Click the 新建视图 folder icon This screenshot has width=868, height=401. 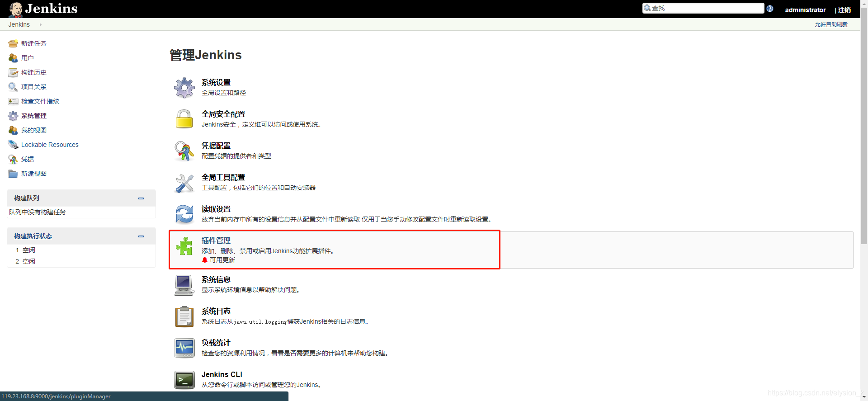click(x=13, y=174)
